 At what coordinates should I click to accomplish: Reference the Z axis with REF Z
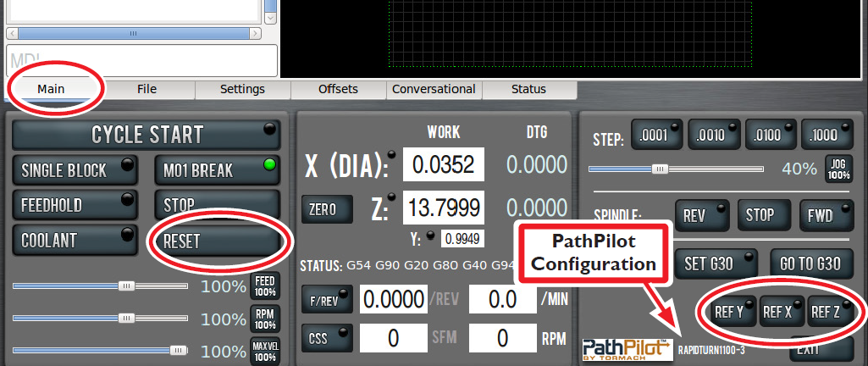point(829,311)
